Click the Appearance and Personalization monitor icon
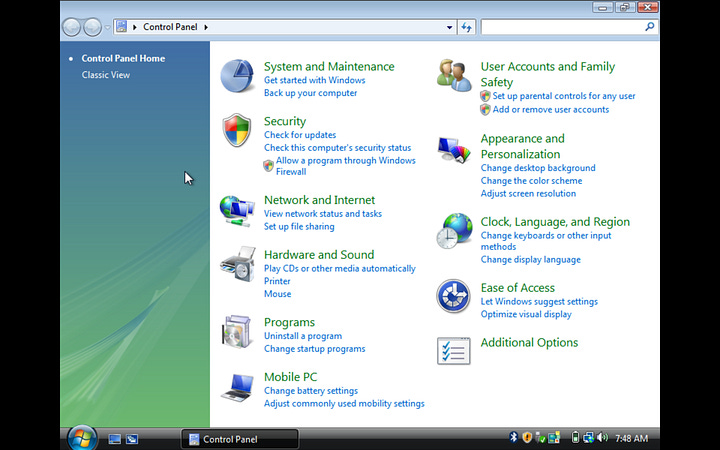Screen dimensions: 720x450 click(454, 149)
